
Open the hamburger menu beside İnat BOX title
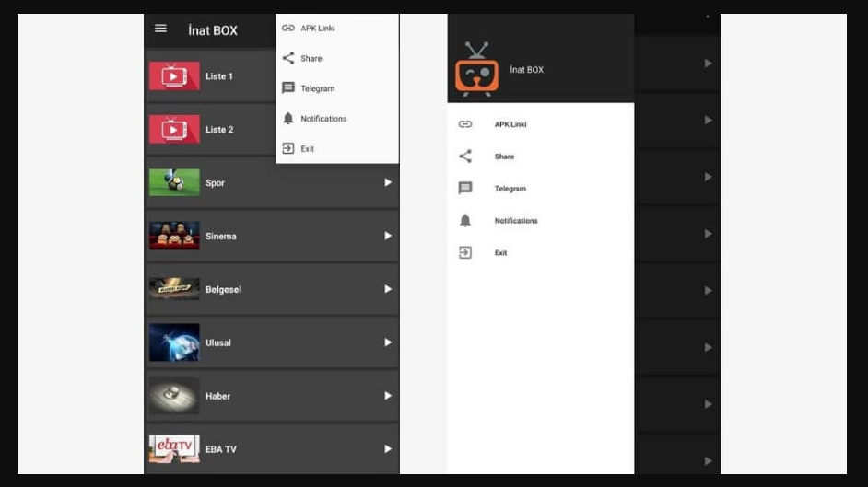click(160, 29)
